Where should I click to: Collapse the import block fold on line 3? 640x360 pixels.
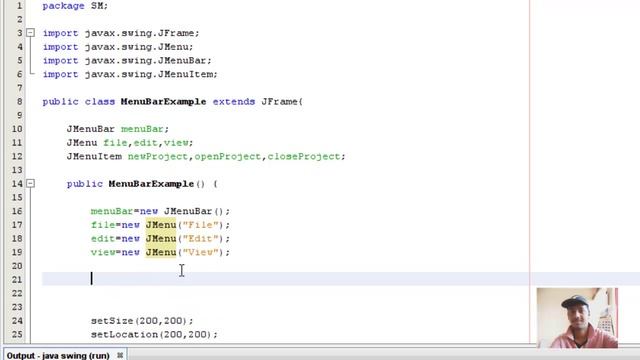(31, 33)
